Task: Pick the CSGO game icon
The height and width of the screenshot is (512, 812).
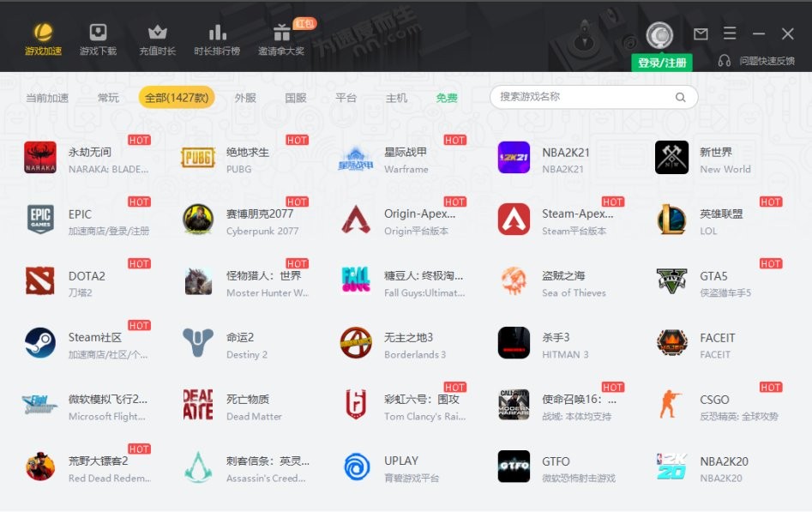Action: click(x=671, y=405)
